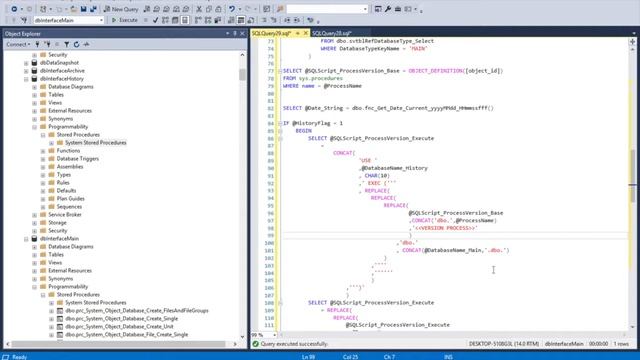This screenshot has width=640, height=360.
Task: Click the Decrease Indent icon
Action: 287,20
